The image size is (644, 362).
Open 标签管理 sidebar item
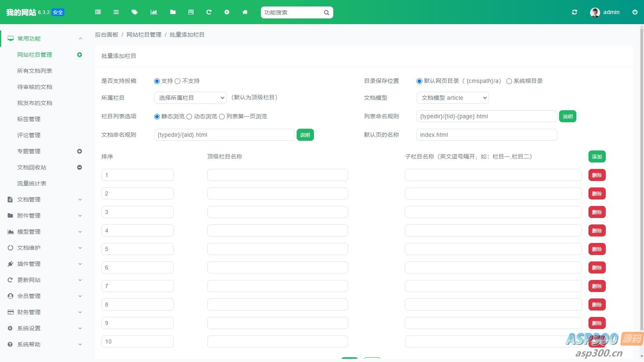pyautogui.click(x=29, y=119)
